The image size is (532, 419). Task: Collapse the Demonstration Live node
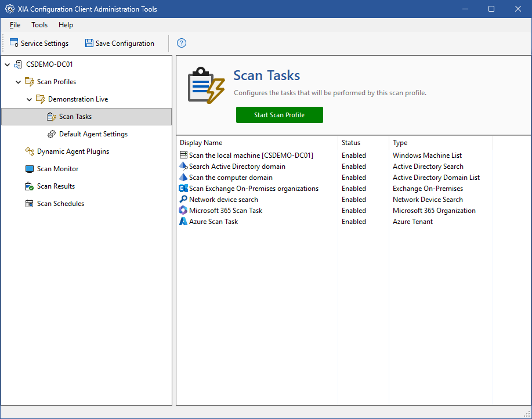(x=29, y=99)
